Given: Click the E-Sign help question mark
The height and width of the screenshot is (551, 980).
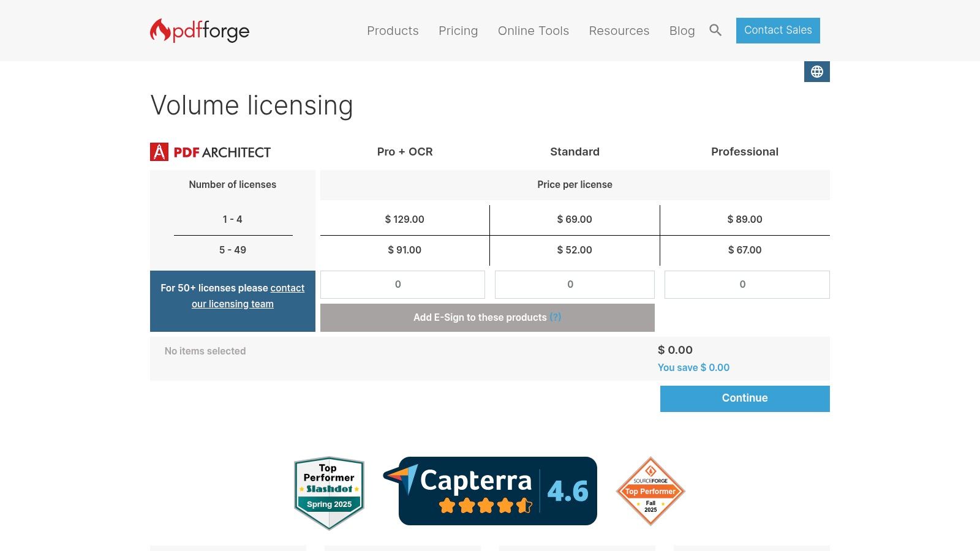Looking at the screenshot, I should click(555, 317).
